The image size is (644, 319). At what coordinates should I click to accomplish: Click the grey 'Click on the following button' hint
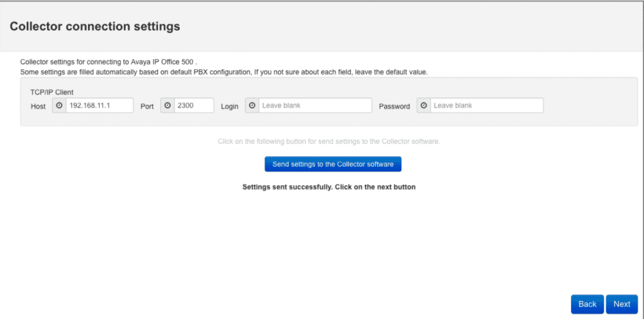tap(329, 142)
